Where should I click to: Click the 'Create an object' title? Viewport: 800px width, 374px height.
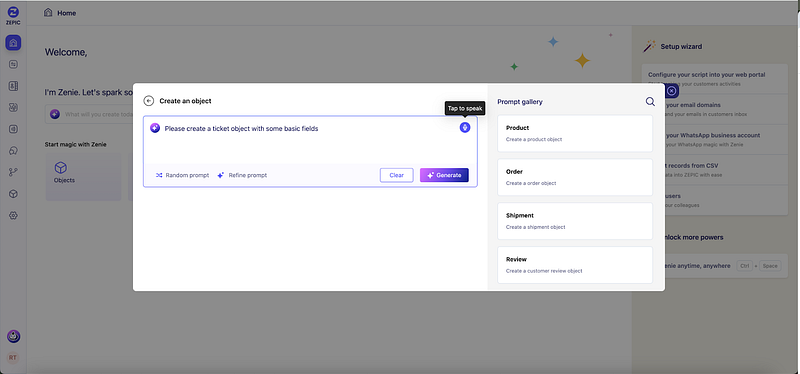(x=185, y=101)
